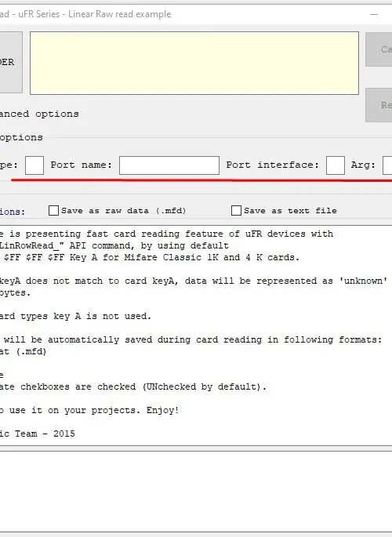Enable Save as text file checkbox
392x537 pixels.
pyautogui.click(x=236, y=210)
